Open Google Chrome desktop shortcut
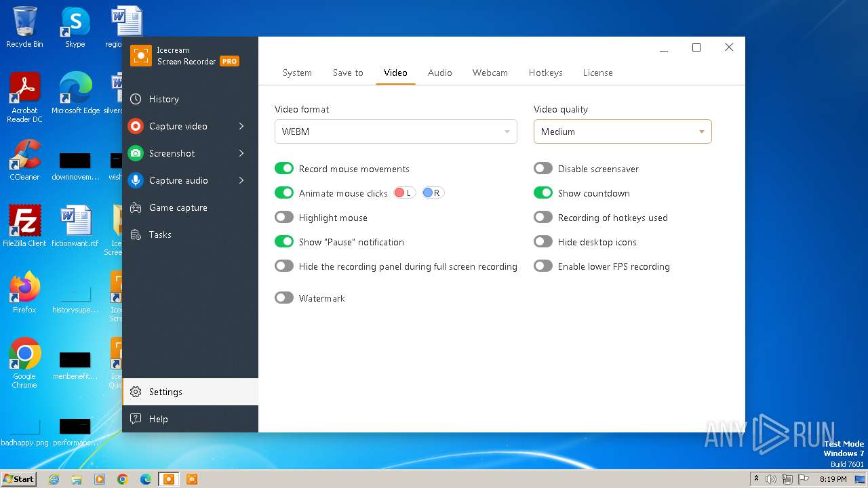868x488 pixels. click(x=24, y=363)
